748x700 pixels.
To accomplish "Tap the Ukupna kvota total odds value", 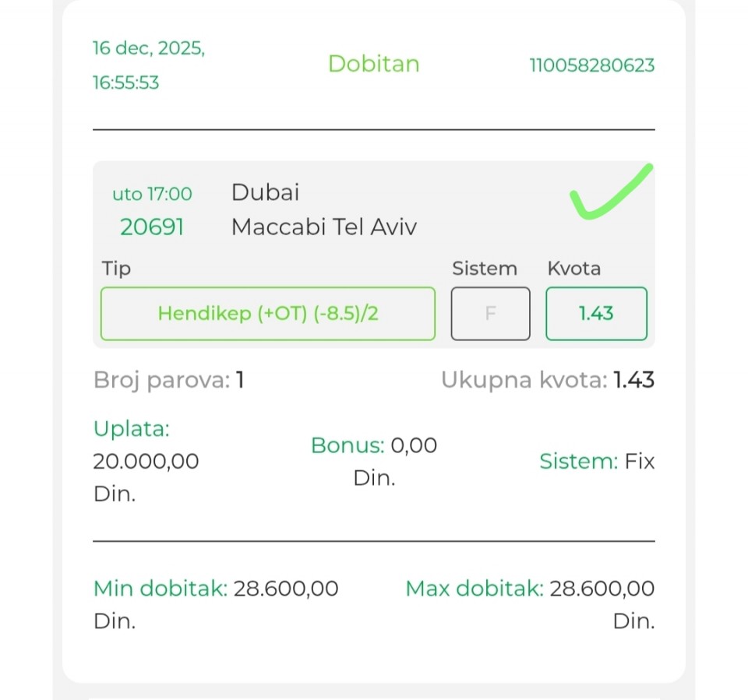I will tap(633, 380).
